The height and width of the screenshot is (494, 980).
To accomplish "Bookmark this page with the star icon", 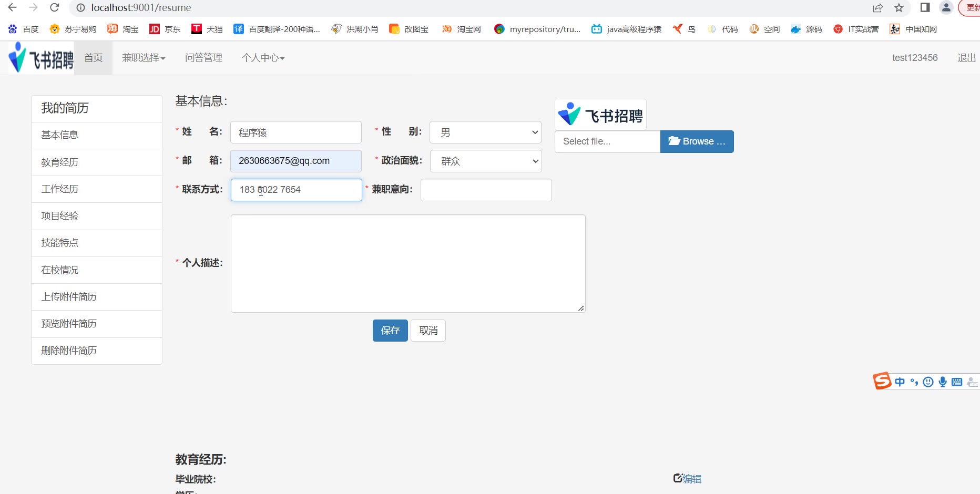I will 899,7.
